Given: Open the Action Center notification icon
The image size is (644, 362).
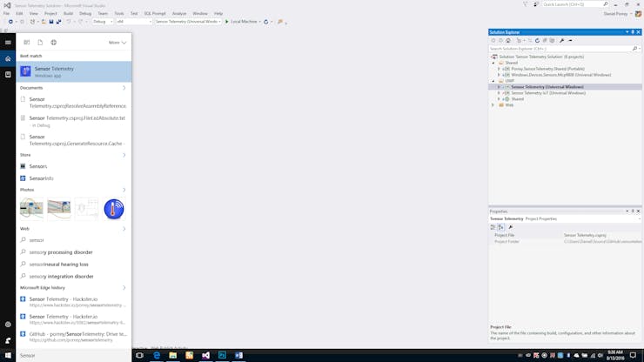Looking at the screenshot, I should pyautogui.click(x=633, y=355).
